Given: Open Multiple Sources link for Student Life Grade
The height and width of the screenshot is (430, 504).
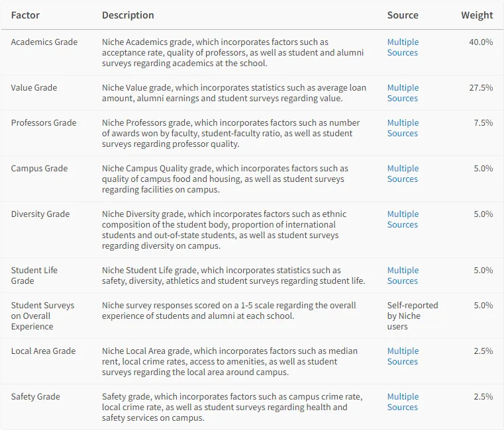Looking at the screenshot, I should pyautogui.click(x=403, y=275).
